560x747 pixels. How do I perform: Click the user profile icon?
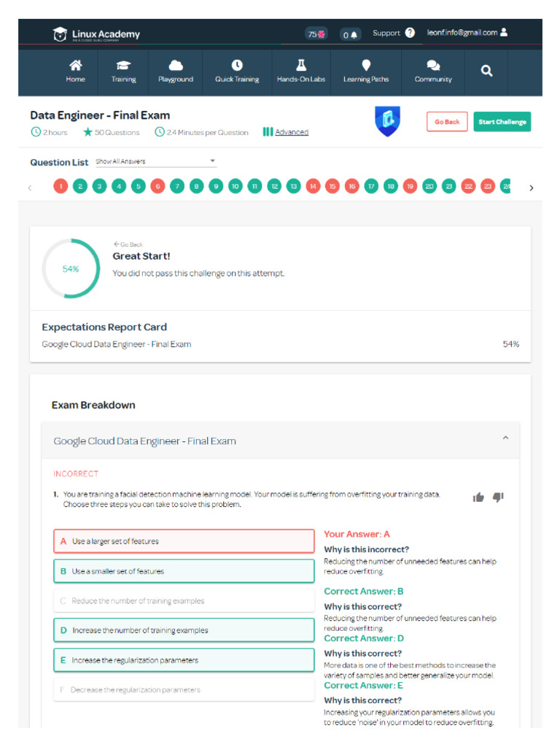click(505, 33)
